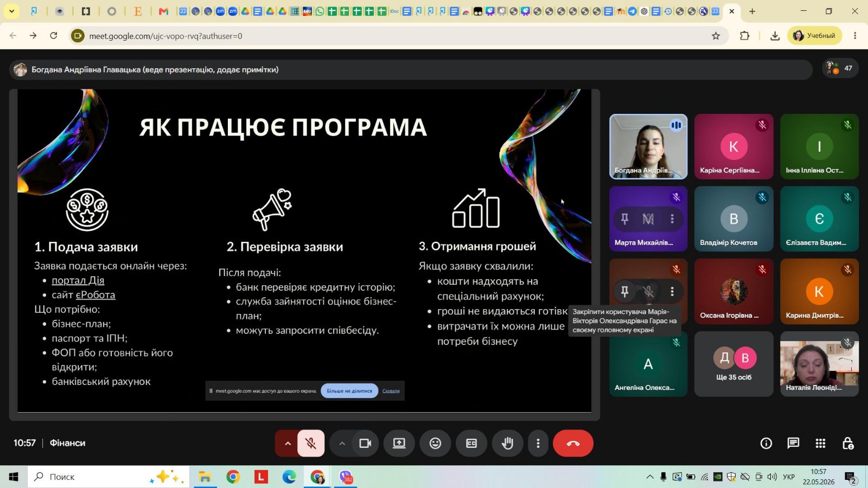This screenshot has height=488, width=868.
Task: Open Windows notification center
Action: point(851,477)
